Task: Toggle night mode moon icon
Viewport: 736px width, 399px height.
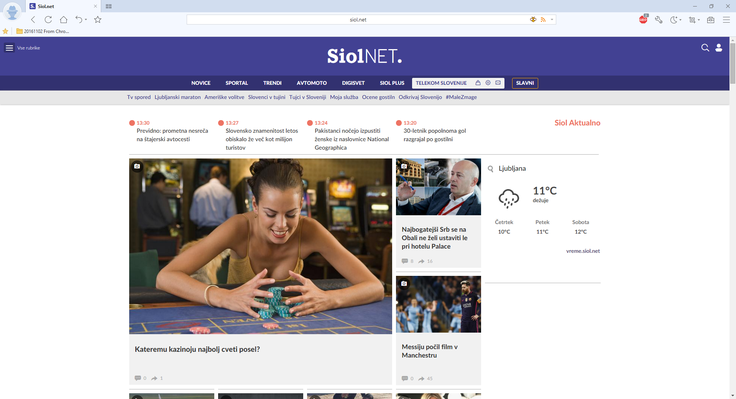Action: pyautogui.click(x=674, y=20)
